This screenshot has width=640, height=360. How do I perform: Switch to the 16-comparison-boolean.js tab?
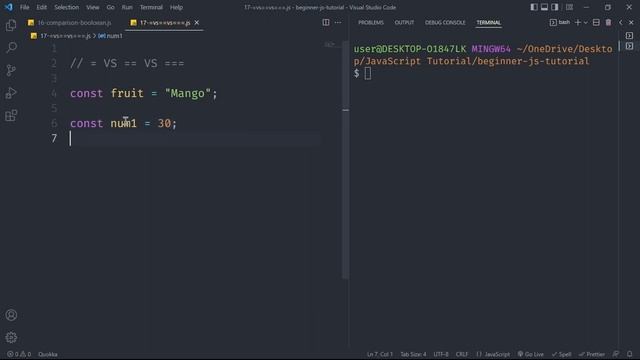(70, 23)
